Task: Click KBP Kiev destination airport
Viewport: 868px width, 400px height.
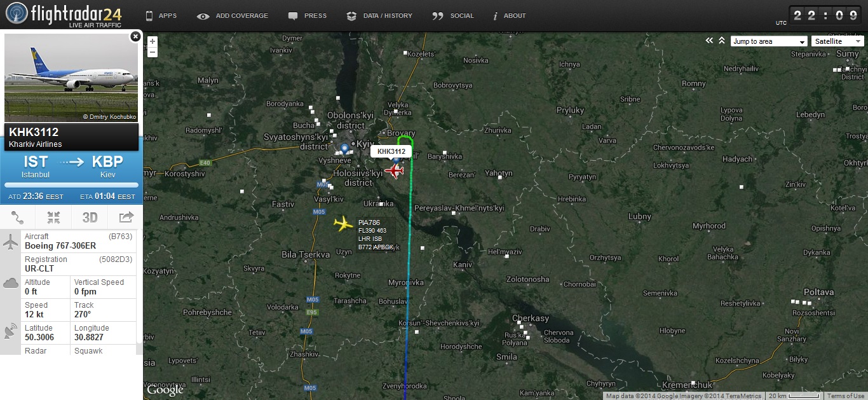Action: pyautogui.click(x=107, y=166)
